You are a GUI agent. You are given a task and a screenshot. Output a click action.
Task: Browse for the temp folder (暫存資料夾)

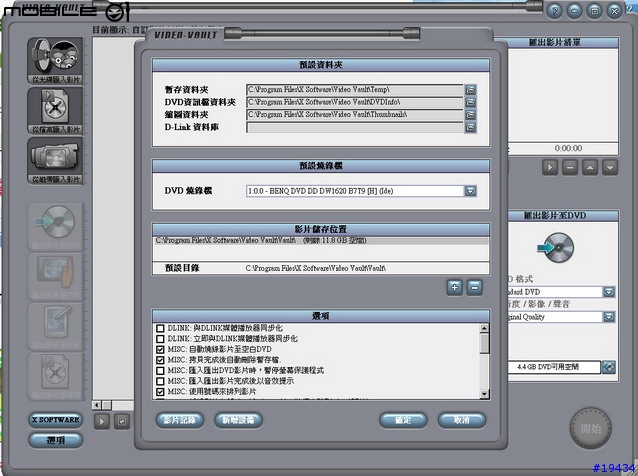pos(470,90)
